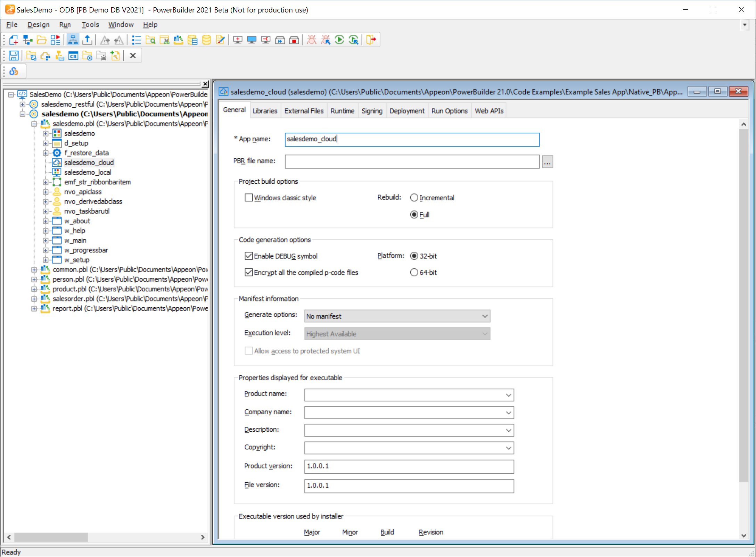Switch to Libraries tab
Viewport: 756px width, 557px height.
(x=265, y=111)
